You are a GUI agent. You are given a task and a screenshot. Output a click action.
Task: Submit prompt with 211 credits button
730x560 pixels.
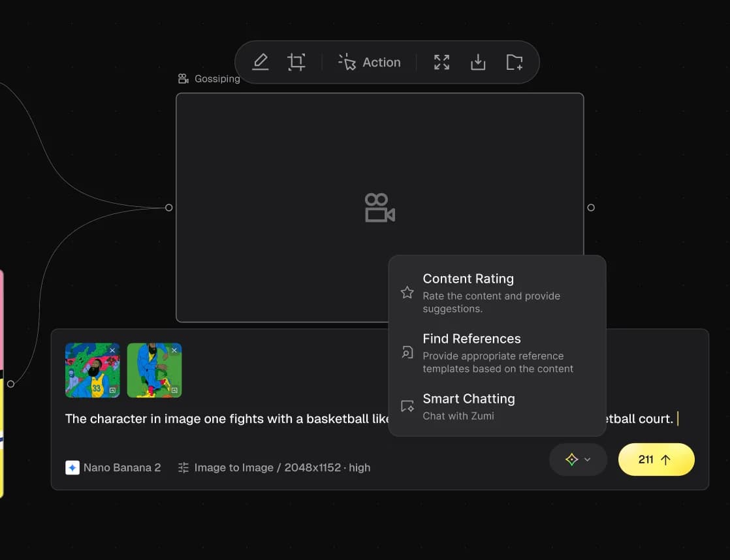click(656, 459)
